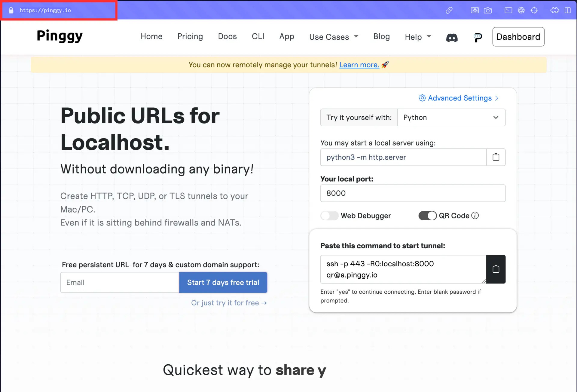Copy the ssh tunnel command
Screen dimensions: 577x392
pyautogui.click(x=496, y=269)
